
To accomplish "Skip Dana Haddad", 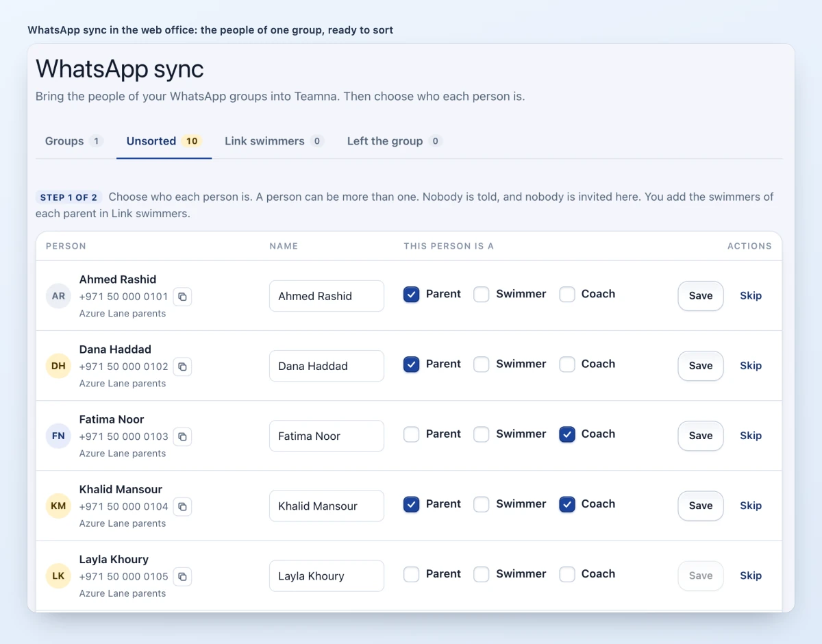I will click(x=751, y=366).
